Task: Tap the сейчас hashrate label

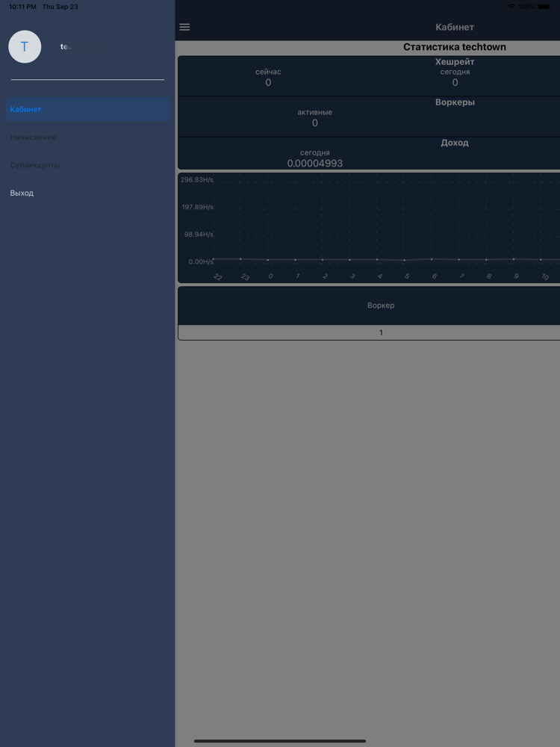Action: pyautogui.click(x=268, y=72)
